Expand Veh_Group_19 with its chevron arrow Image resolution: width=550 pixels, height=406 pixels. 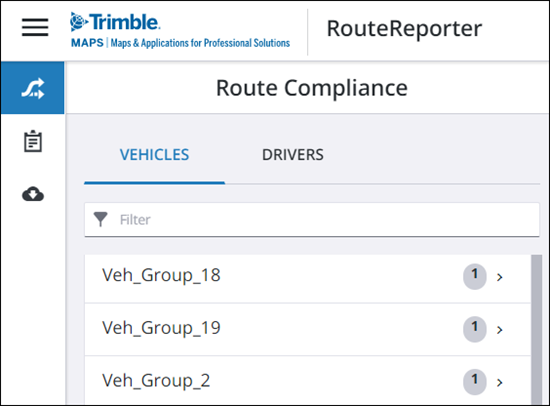(500, 330)
